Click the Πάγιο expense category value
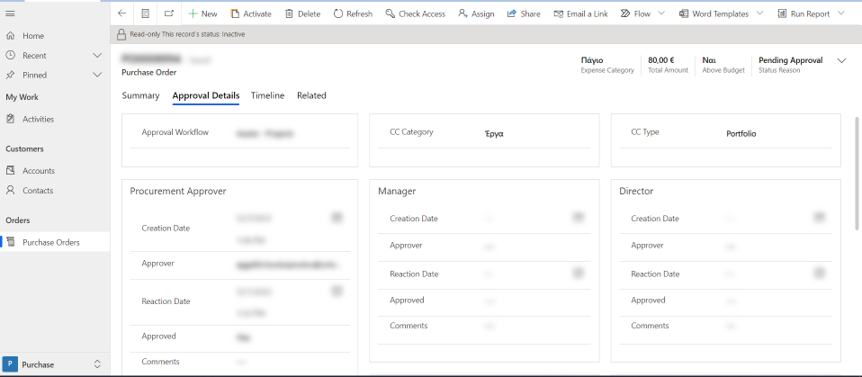 point(592,60)
